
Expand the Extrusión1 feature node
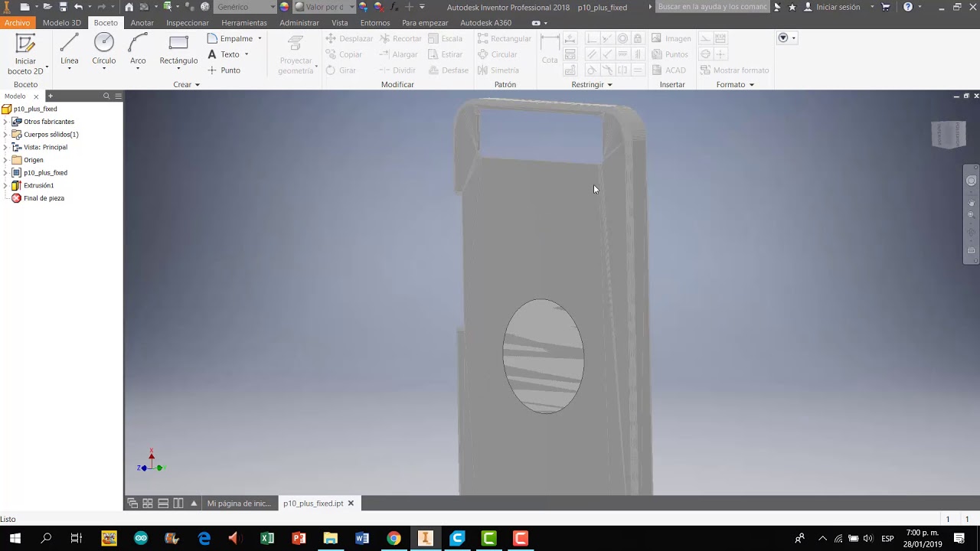[x=5, y=185]
